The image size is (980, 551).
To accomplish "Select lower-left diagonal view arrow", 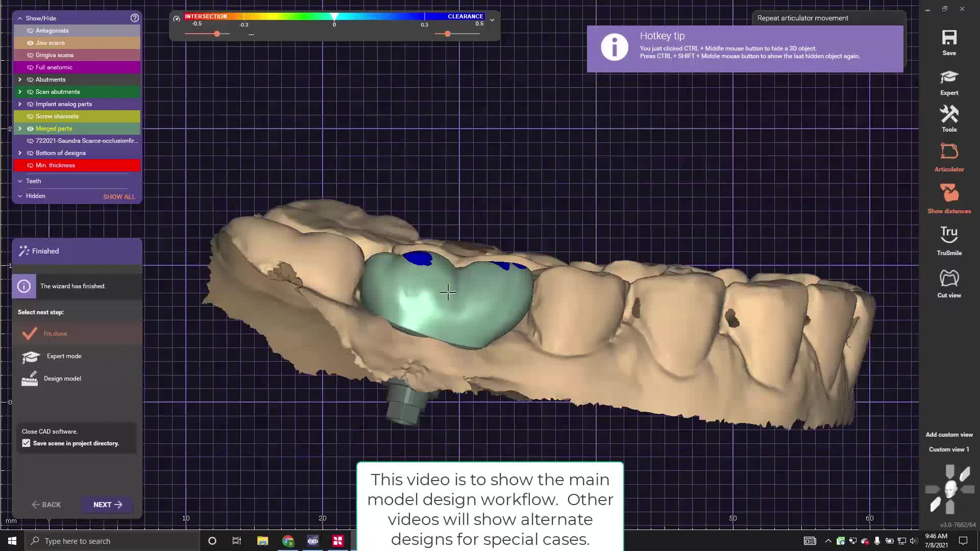I will click(x=935, y=505).
